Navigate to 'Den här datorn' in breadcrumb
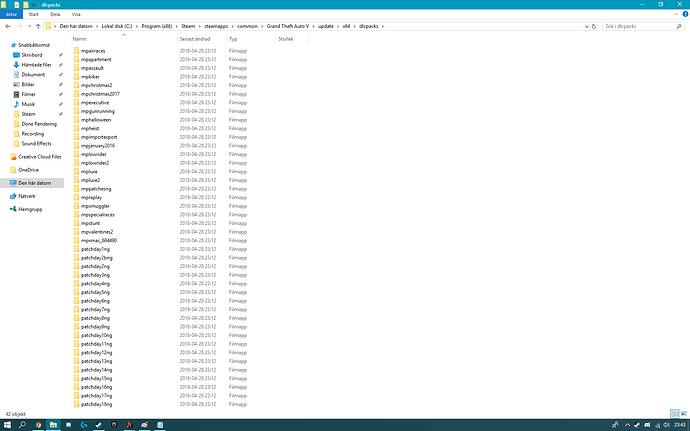 (76, 26)
